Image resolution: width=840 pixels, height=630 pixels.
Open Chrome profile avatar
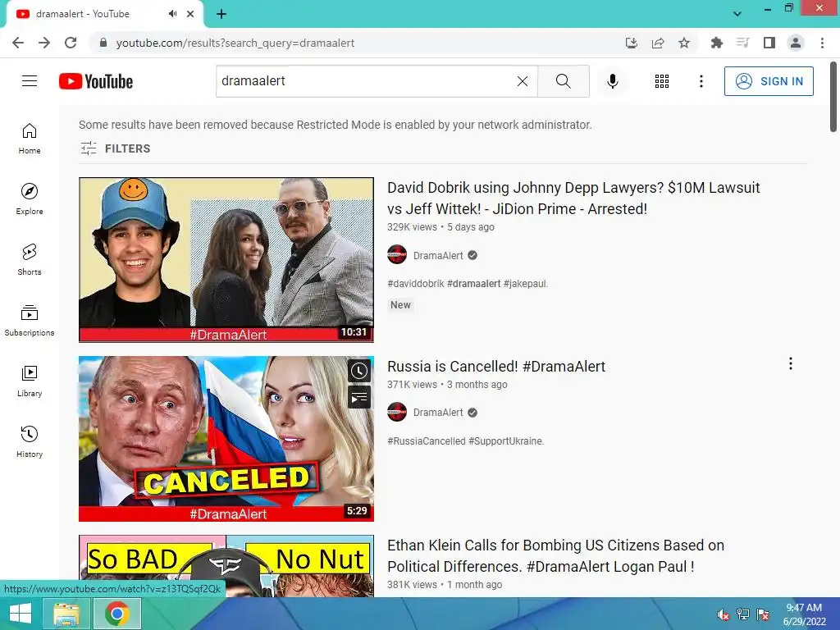tap(796, 43)
